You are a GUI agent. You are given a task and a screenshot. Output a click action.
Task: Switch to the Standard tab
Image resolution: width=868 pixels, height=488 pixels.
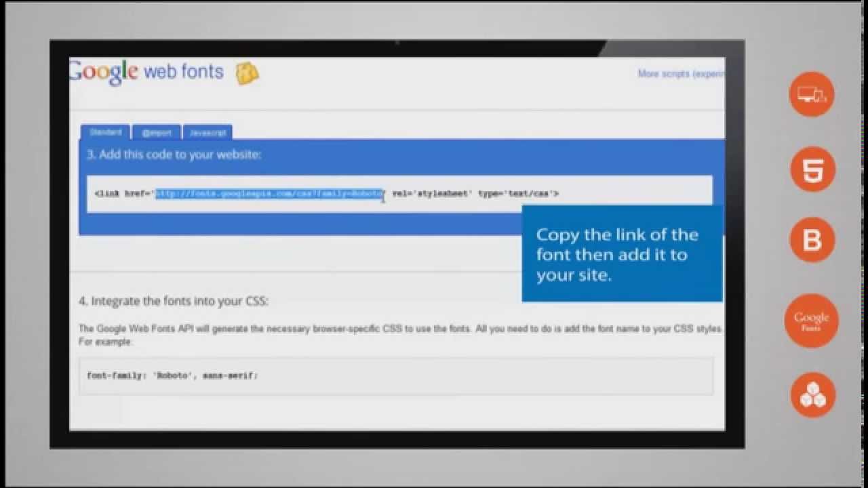(105, 132)
